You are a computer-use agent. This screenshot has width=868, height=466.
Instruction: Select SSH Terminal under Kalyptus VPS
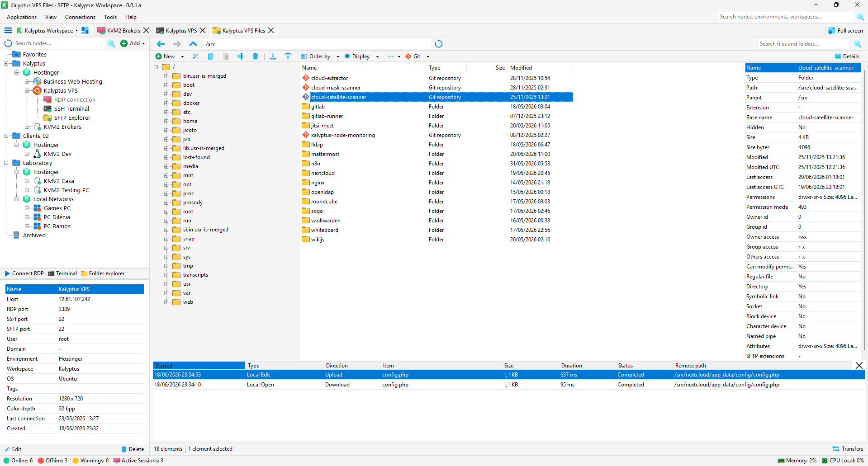(x=71, y=109)
